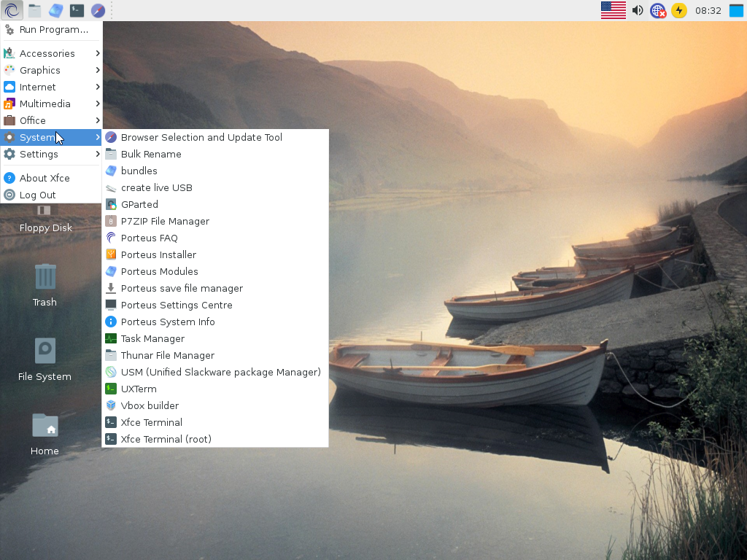Select the Home folder desktop icon
Screen dimensions: 747x560
[44, 434]
